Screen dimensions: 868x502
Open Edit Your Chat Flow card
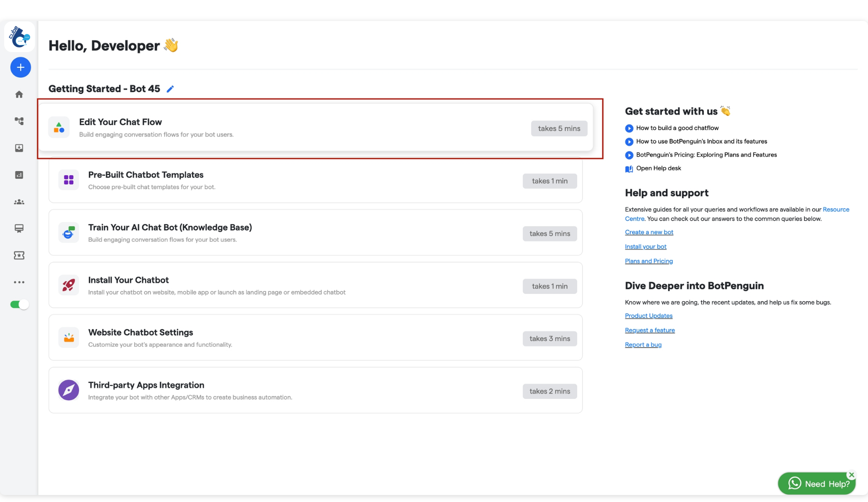tap(315, 127)
